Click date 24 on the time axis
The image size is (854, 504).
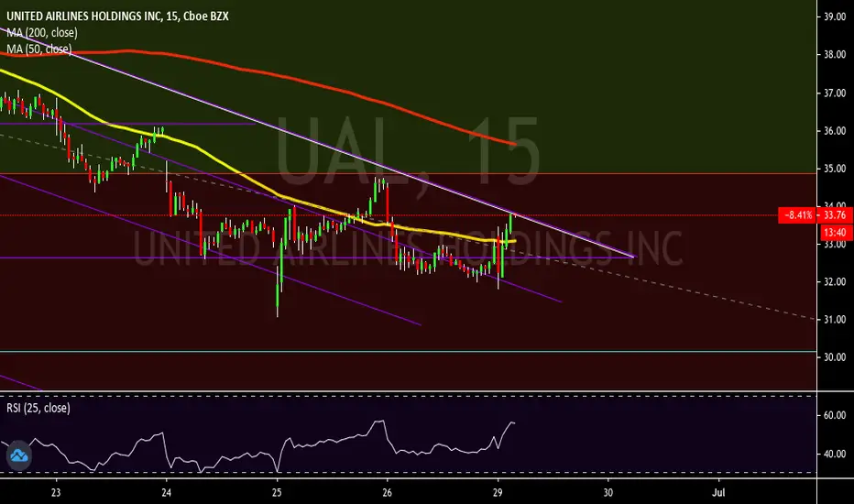click(167, 493)
